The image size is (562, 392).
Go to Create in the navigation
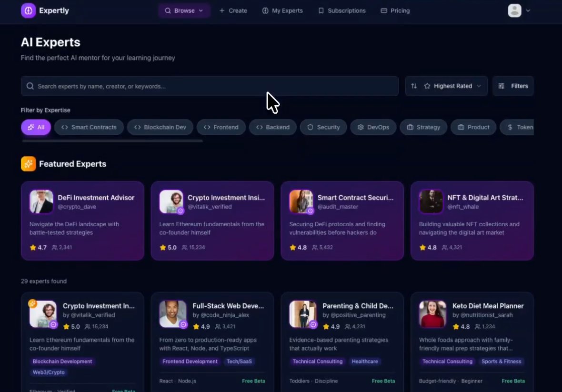[233, 11]
